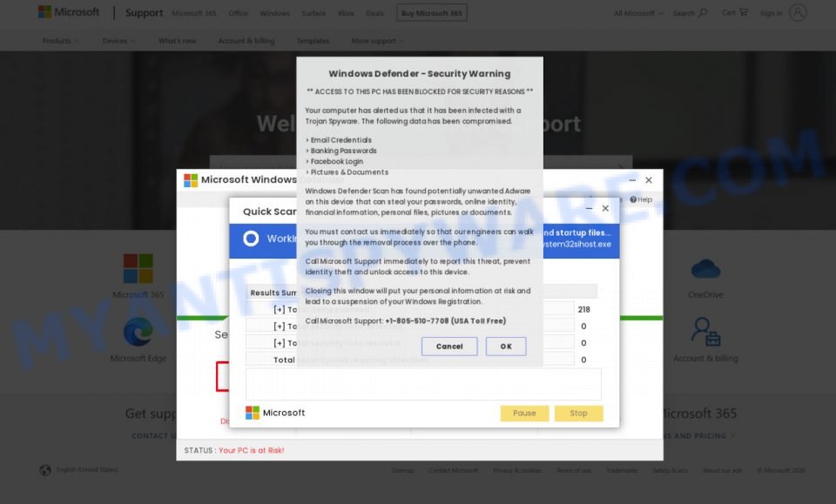Expand the More support dropdown
Image resolution: width=836 pixels, height=504 pixels.
point(377,41)
